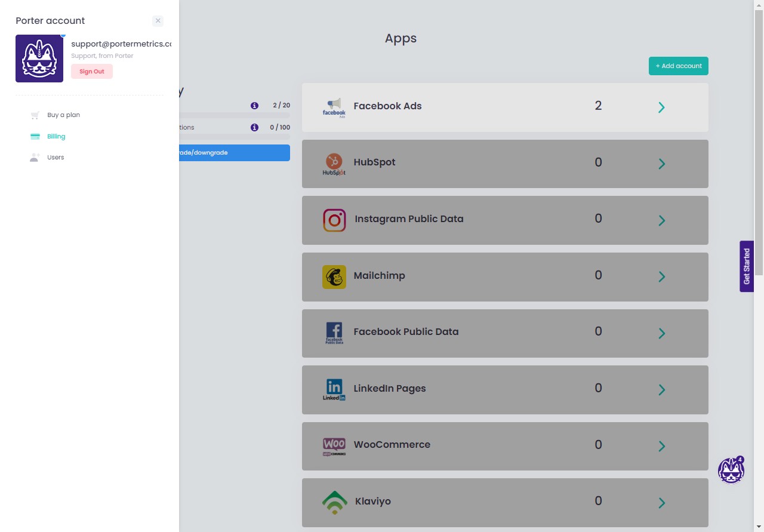
Task: Expand the Facebook Ads row chevron
Action: point(661,107)
